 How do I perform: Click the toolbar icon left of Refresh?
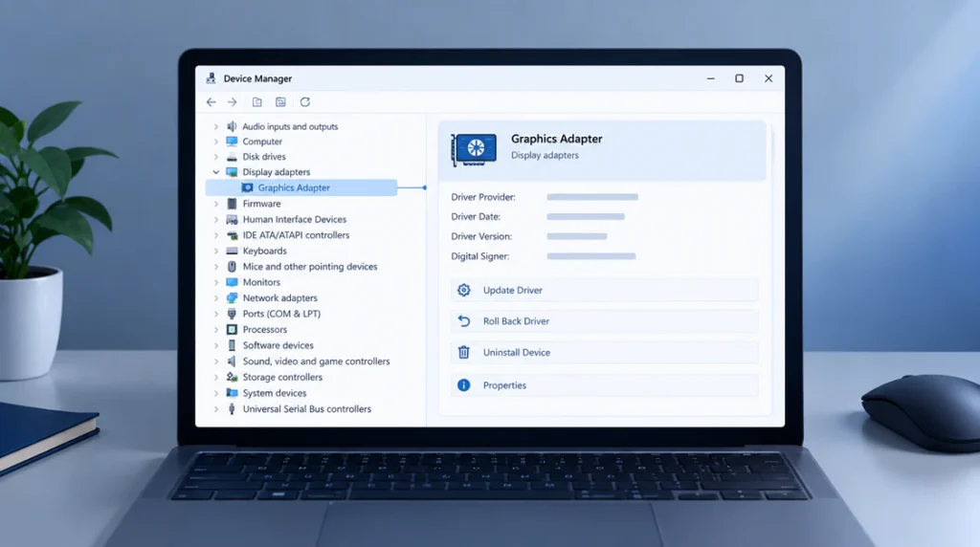coord(280,101)
